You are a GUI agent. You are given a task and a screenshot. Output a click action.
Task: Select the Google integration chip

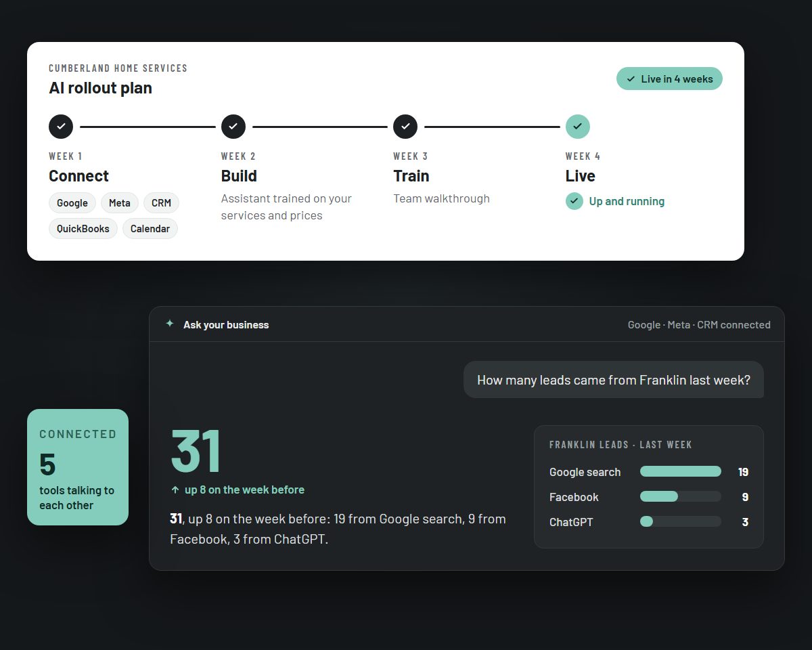pyautogui.click(x=72, y=203)
